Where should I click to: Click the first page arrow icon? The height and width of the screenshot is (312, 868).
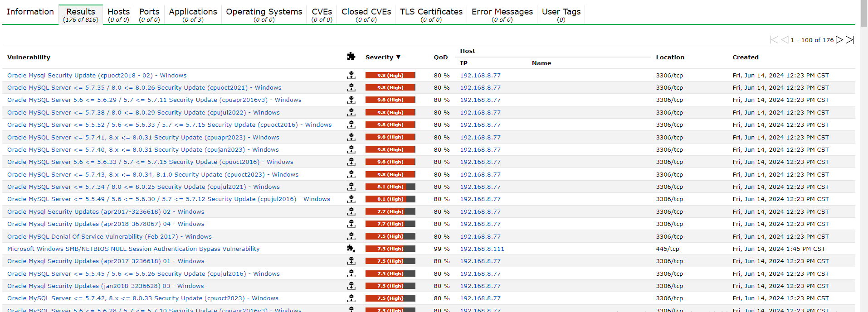774,40
